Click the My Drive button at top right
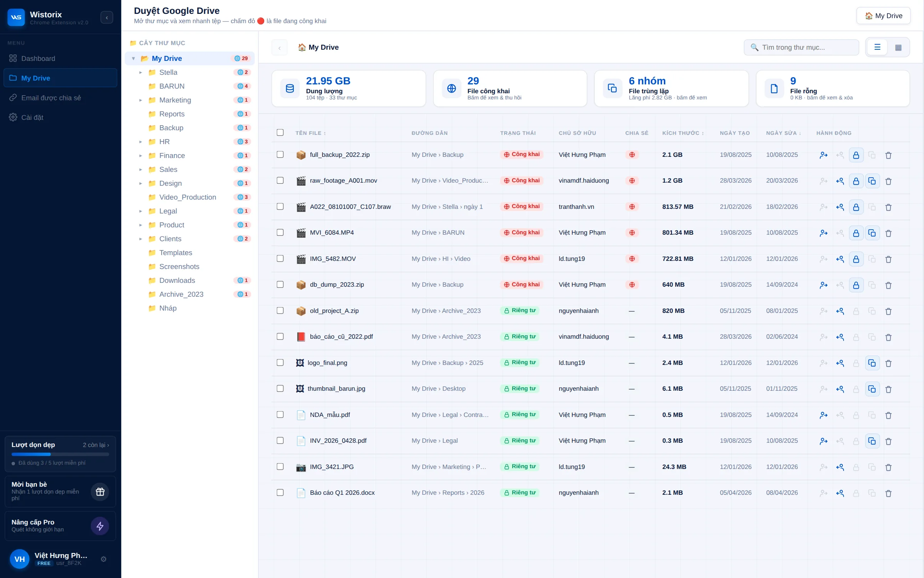This screenshot has height=578, width=924. pos(883,16)
